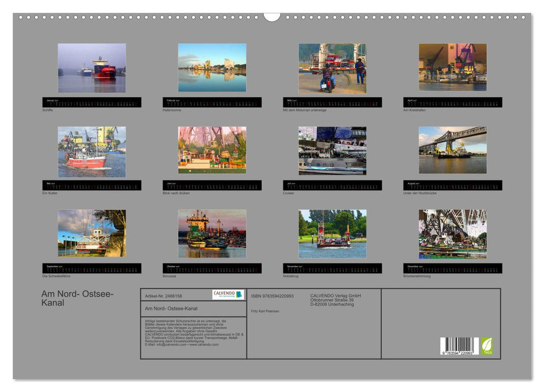Click 'Artikel-Nr. 2466158' text
The height and width of the screenshot is (392, 544).
click(164, 296)
